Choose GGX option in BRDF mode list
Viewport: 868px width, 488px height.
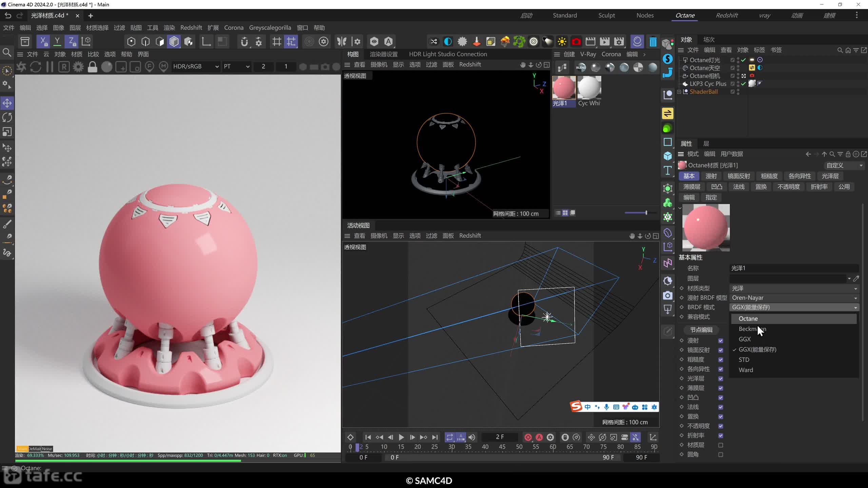click(794, 339)
